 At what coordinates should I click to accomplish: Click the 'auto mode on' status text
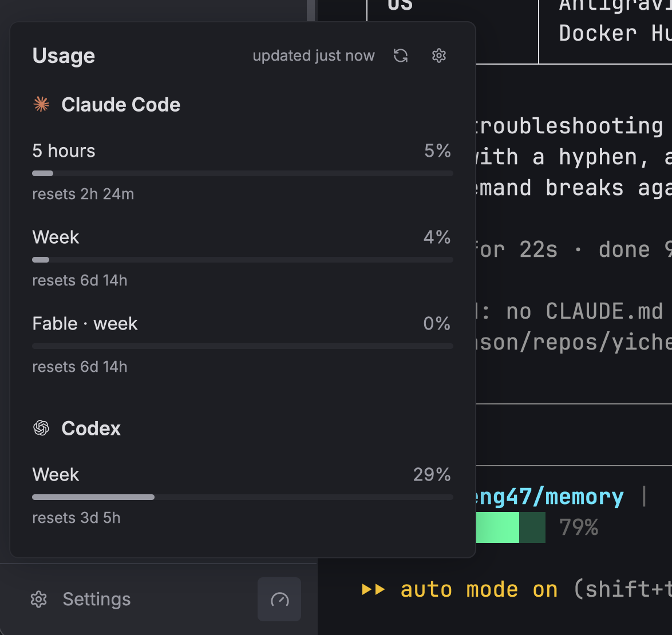[479, 590]
